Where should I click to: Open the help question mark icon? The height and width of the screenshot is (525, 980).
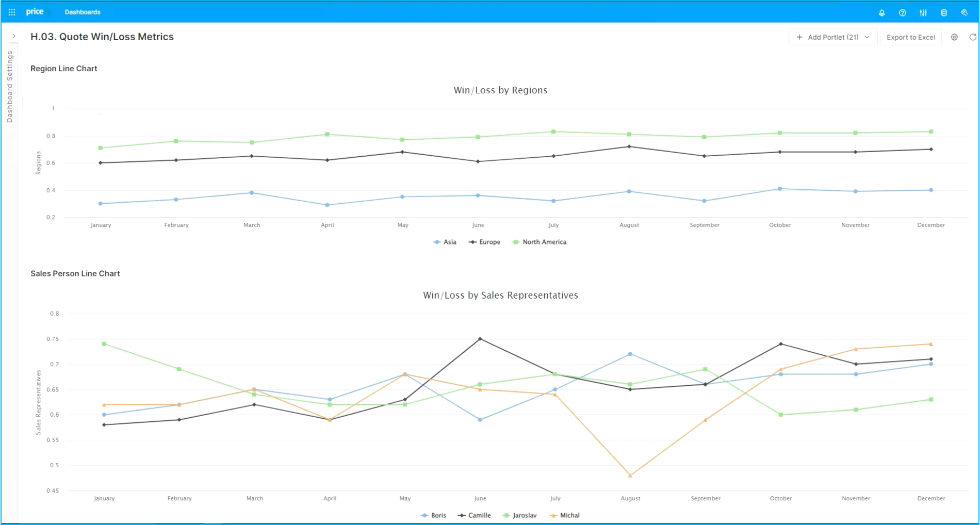(903, 12)
